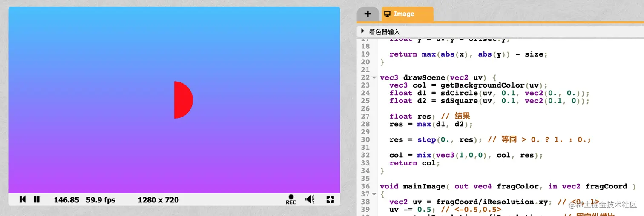This screenshot has width=644, height=216.
Task: Toggle the shader audio volume icon
Action: 310,199
